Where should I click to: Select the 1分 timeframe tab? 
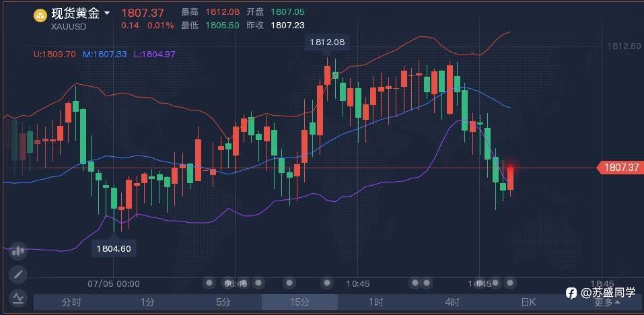click(x=147, y=303)
